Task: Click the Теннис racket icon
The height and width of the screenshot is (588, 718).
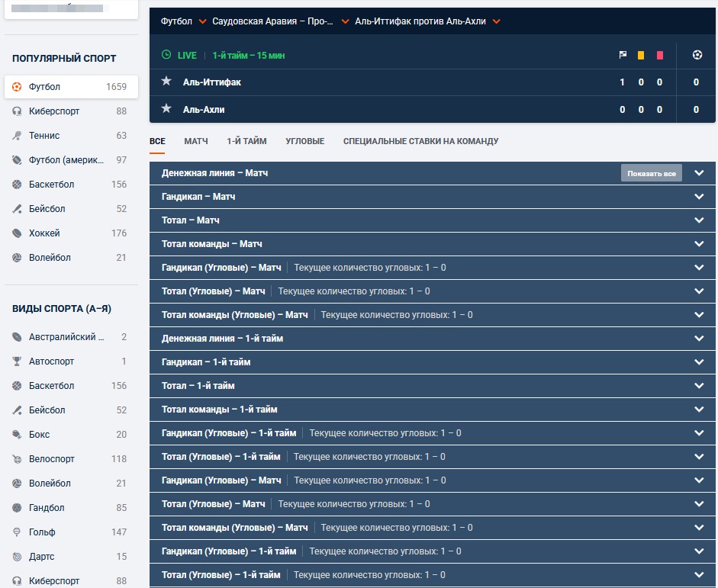Action: (x=17, y=136)
